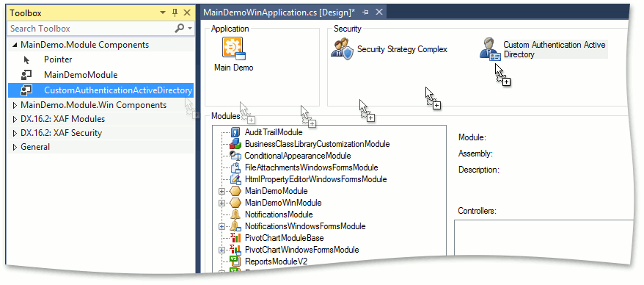Click the MainDemoModule component icon in Toolbox
Viewport: 644px width, 285px height.
[x=26, y=75]
